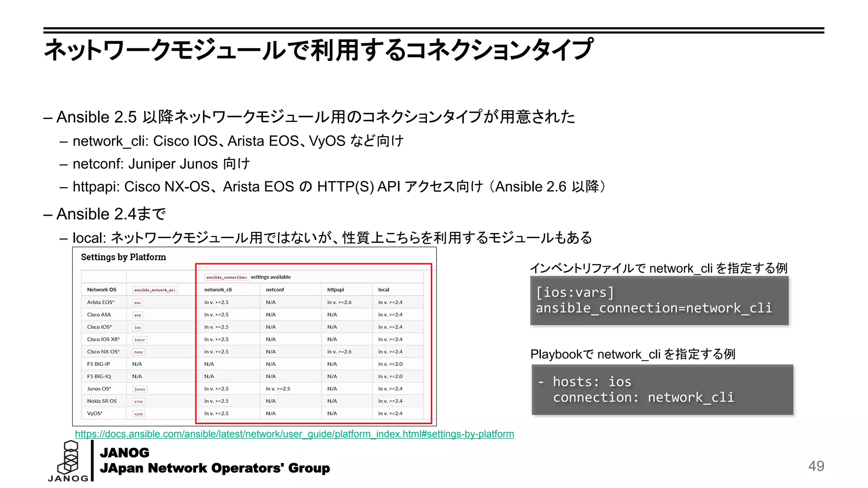868x488 pixels.
Task: Click the '- hosts: ios' playbook code box
Action: pyautogui.click(x=662, y=390)
